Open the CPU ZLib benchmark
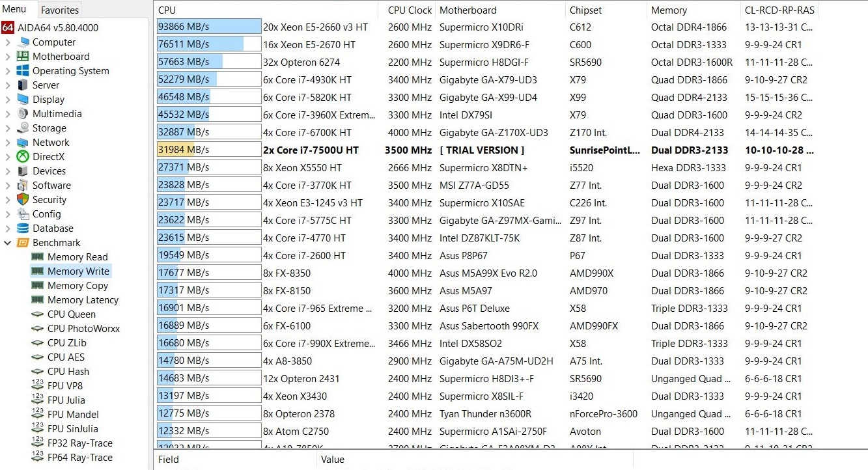Screen dimensions: 868x470 [x=66, y=343]
